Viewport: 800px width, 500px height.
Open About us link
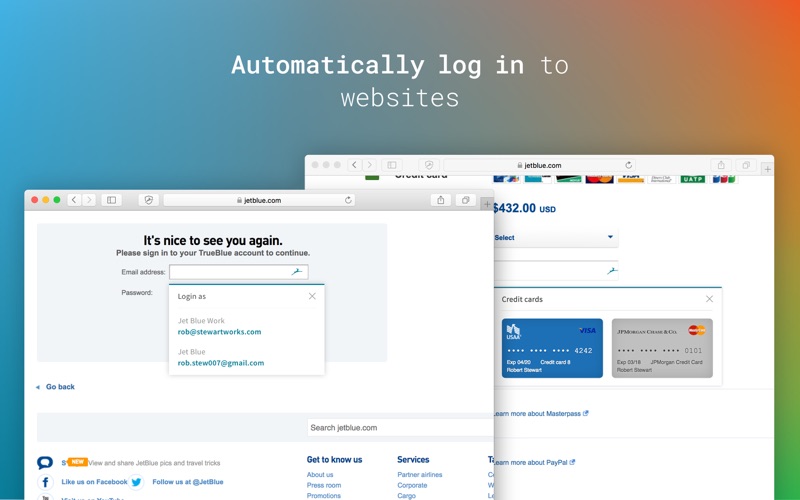pyautogui.click(x=320, y=474)
